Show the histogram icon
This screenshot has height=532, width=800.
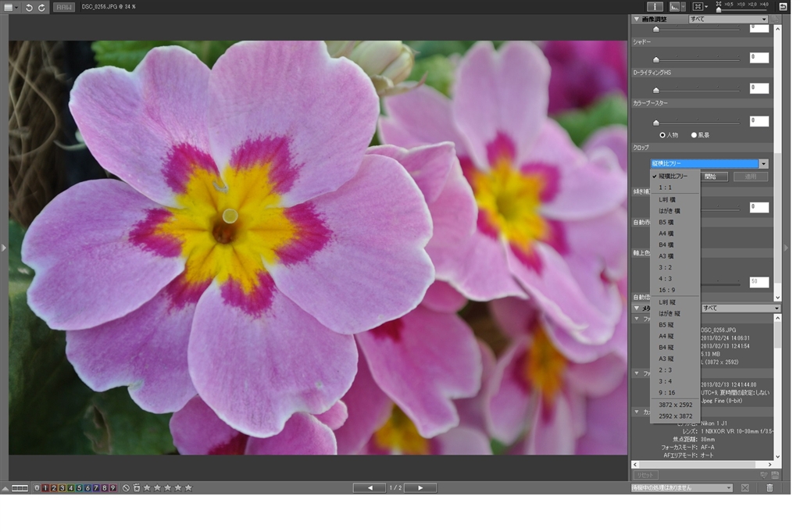click(674, 6)
